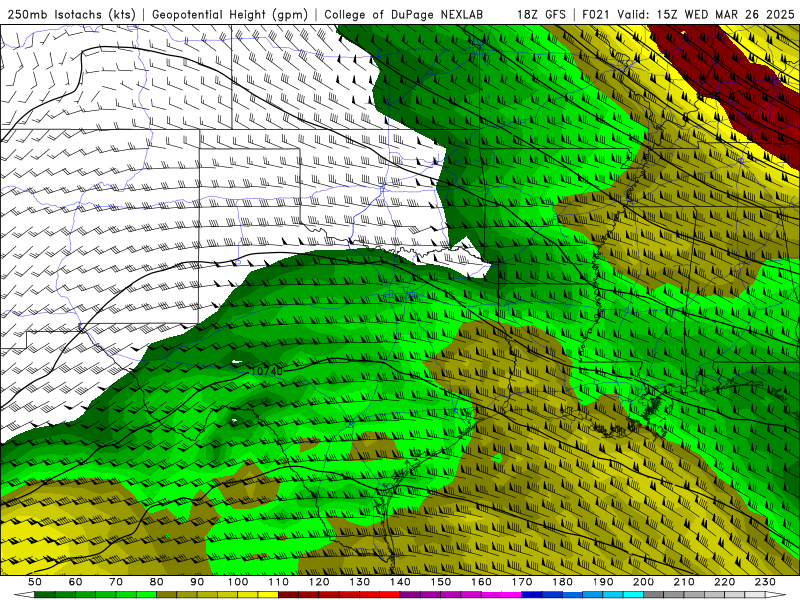
Task: Click the '70' colorbar scale label
Action: tap(116, 582)
